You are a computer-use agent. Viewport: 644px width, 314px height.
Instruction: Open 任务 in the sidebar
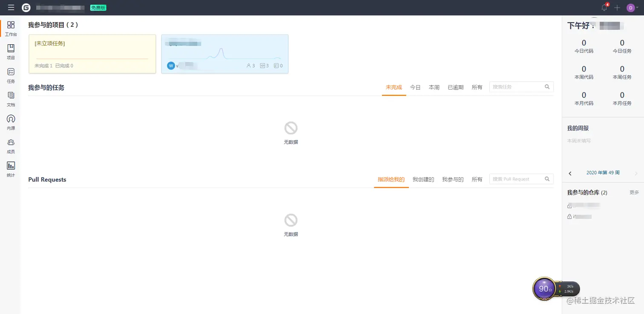click(11, 75)
